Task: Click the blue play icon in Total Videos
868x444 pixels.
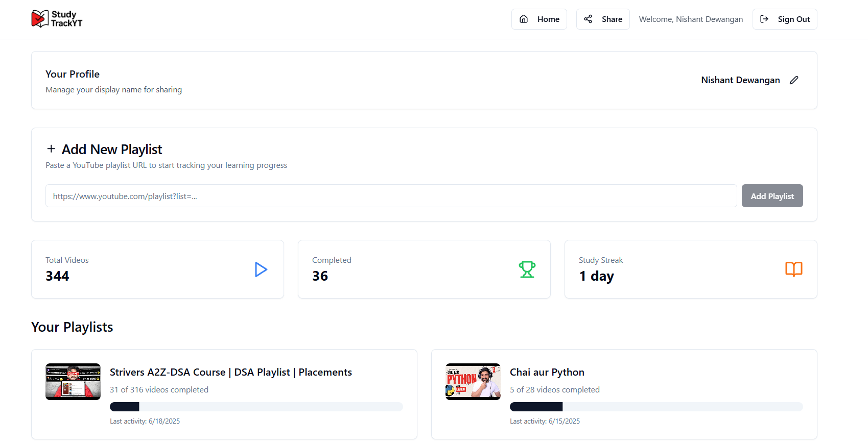Action: [261, 269]
